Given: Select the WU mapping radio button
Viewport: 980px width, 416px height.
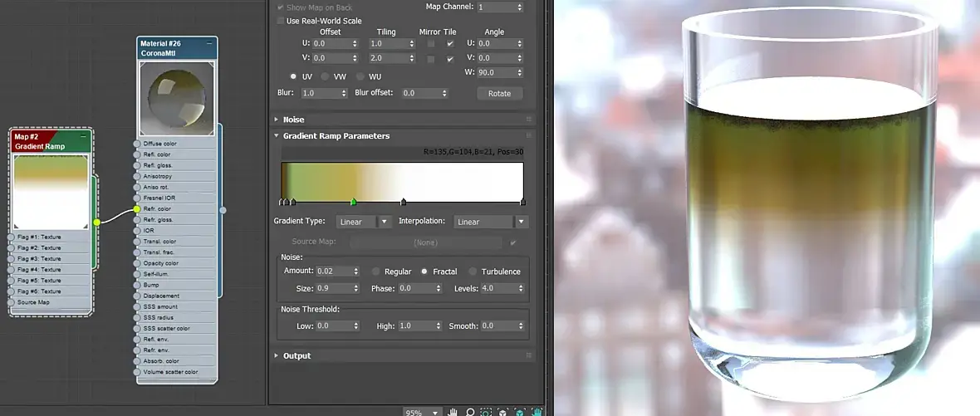Looking at the screenshot, I should pyautogui.click(x=360, y=76).
